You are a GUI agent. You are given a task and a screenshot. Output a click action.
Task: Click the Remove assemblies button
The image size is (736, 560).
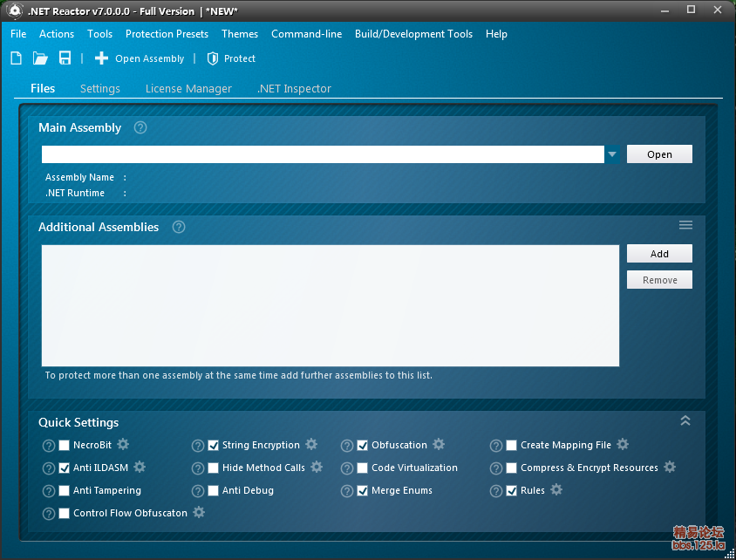tap(659, 280)
